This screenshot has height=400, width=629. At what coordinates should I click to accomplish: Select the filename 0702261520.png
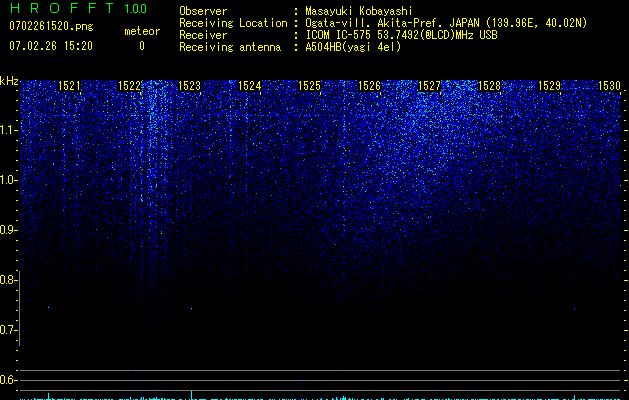pos(51,26)
